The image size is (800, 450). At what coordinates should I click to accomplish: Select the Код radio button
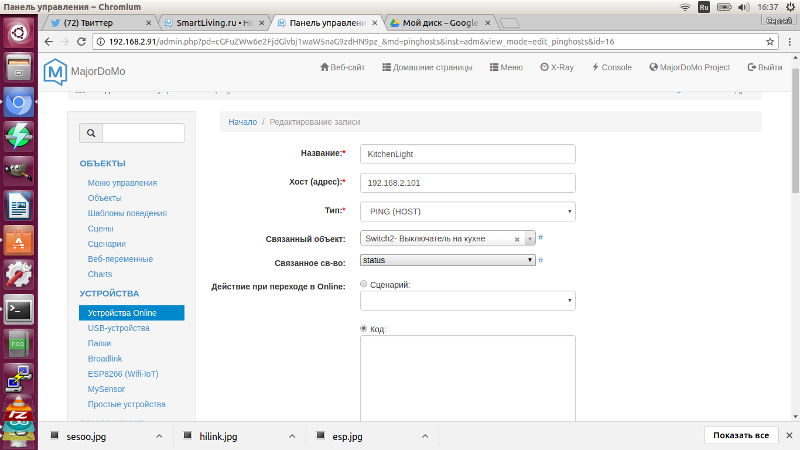(363, 328)
